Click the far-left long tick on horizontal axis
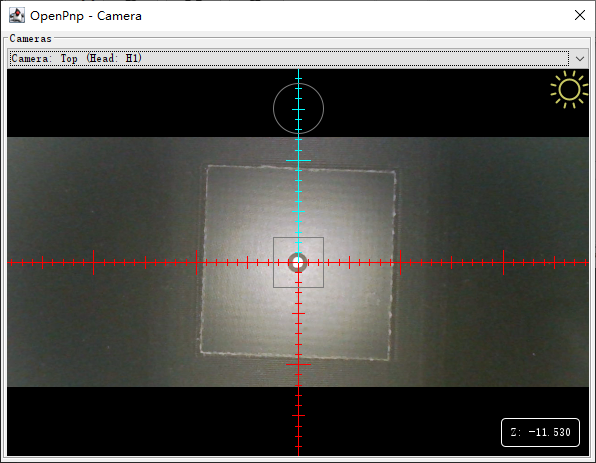 click(x=94, y=262)
